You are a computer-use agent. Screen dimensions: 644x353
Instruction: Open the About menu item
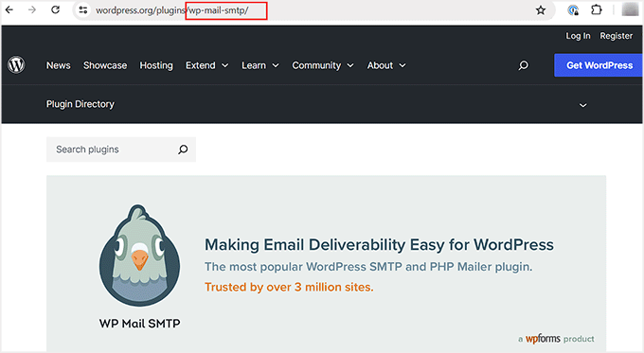tap(381, 65)
